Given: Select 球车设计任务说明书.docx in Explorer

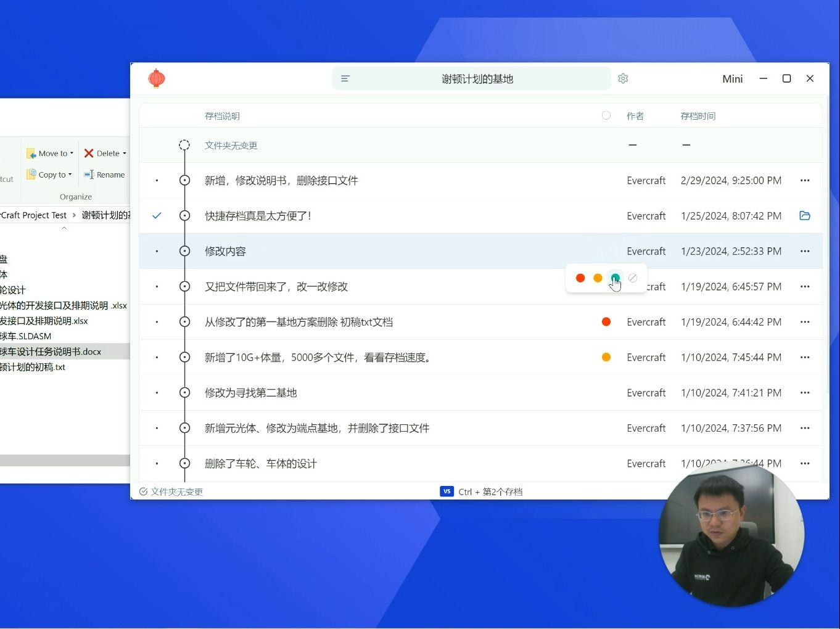Looking at the screenshot, I should (51, 351).
